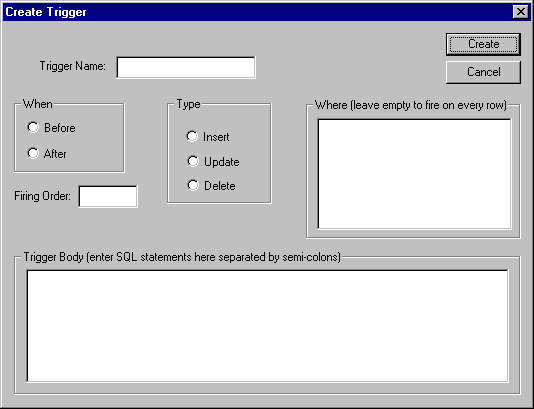
Task: Select the Before radio button
Action: [x=33, y=128]
